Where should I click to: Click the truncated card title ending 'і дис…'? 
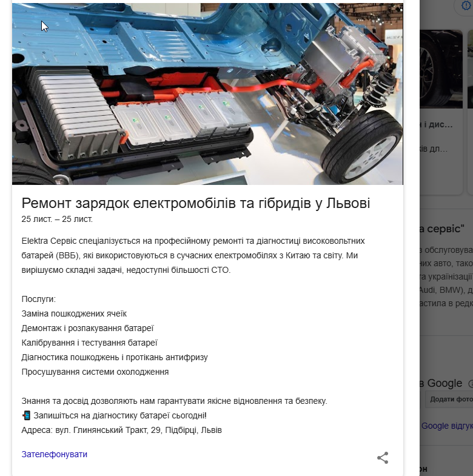click(x=436, y=124)
